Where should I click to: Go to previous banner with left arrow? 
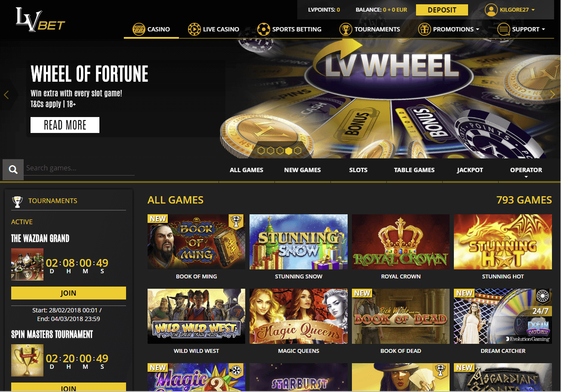[x=6, y=95]
